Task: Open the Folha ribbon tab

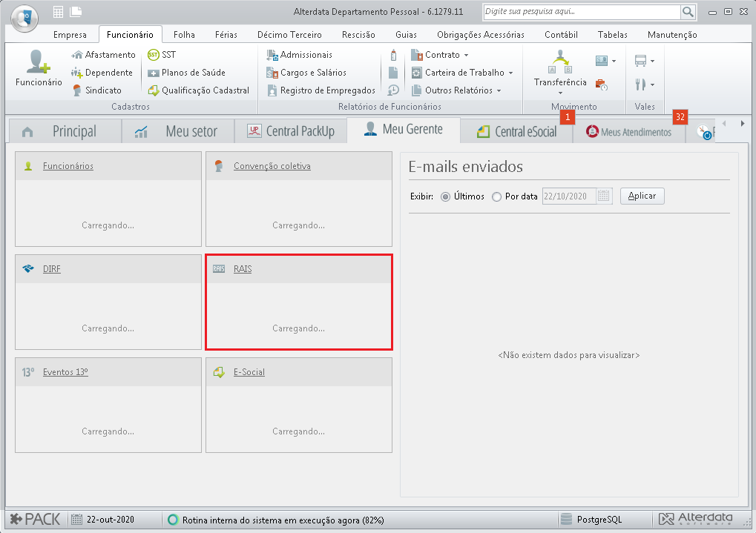Action: click(184, 35)
